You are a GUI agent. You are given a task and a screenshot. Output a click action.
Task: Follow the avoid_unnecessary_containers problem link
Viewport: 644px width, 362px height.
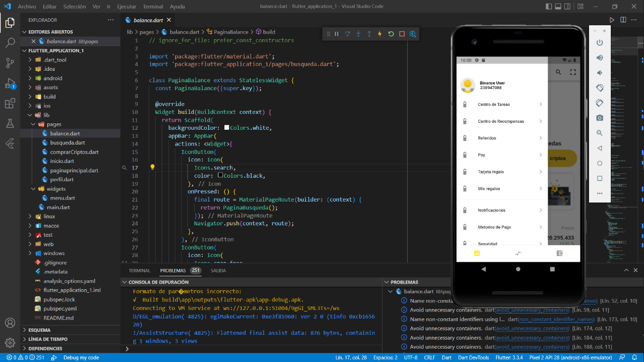click(x=532, y=310)
